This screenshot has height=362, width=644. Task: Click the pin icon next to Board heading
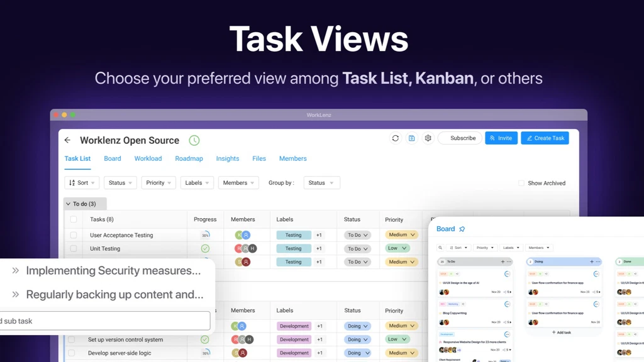pyautogui.click(x=462, y=229)
